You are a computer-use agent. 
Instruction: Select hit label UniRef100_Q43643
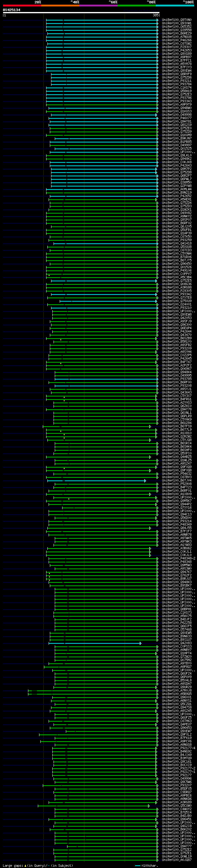click(177, 392)
